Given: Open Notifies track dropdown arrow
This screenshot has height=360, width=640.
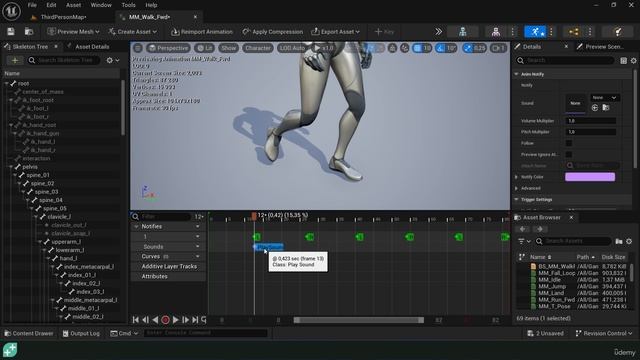Looking at the screenshot, I should tap(198, 227).
